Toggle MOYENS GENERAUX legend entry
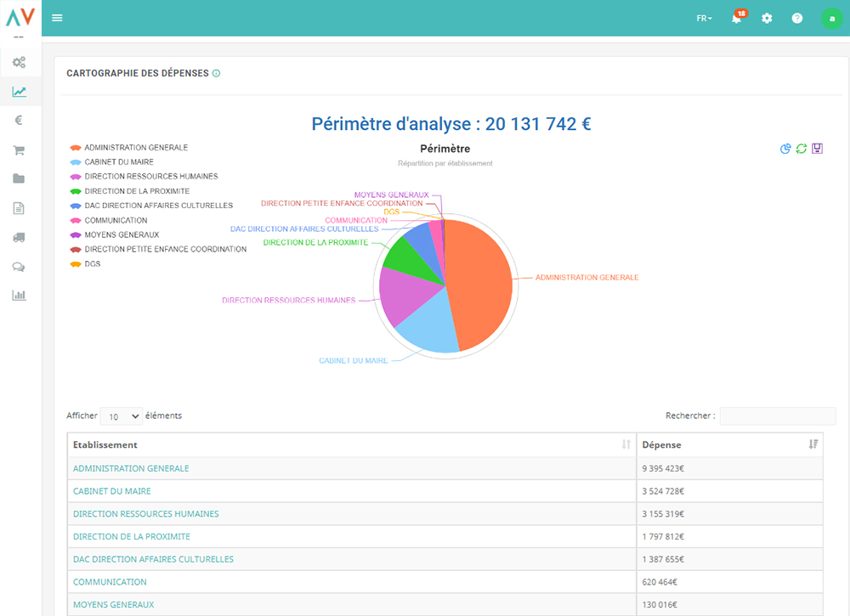 (115, 235)
